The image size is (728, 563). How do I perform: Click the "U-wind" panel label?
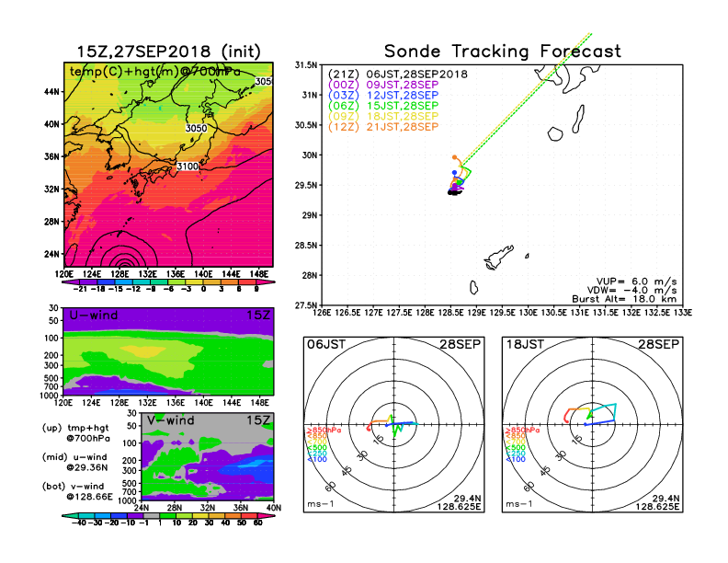(x=94, y=315)
